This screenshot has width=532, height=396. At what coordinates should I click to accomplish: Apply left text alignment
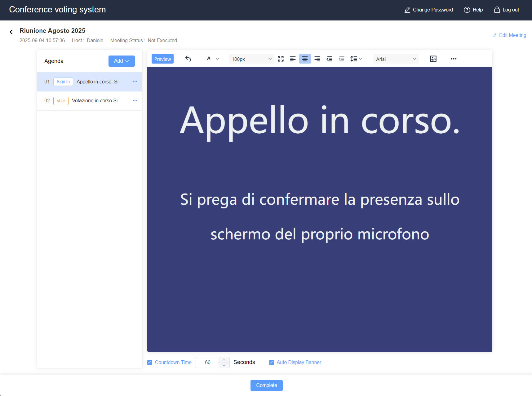pyautogui.click(x=293, y=59)
